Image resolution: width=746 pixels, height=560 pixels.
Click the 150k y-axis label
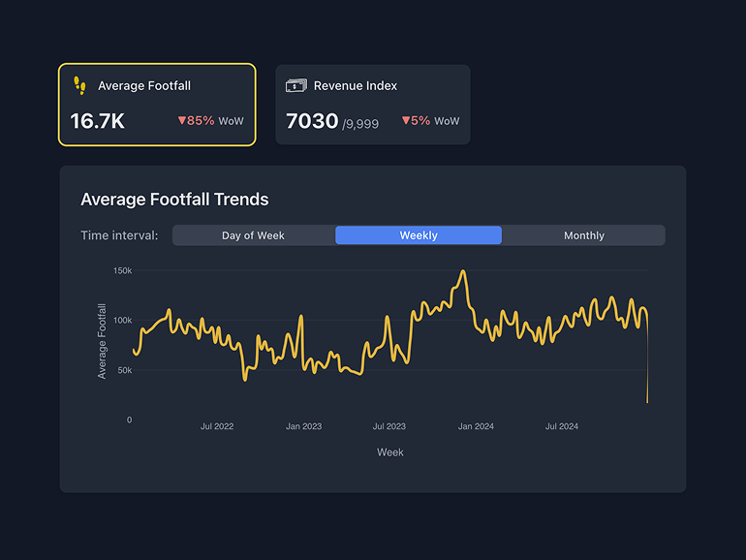(122, 270)
